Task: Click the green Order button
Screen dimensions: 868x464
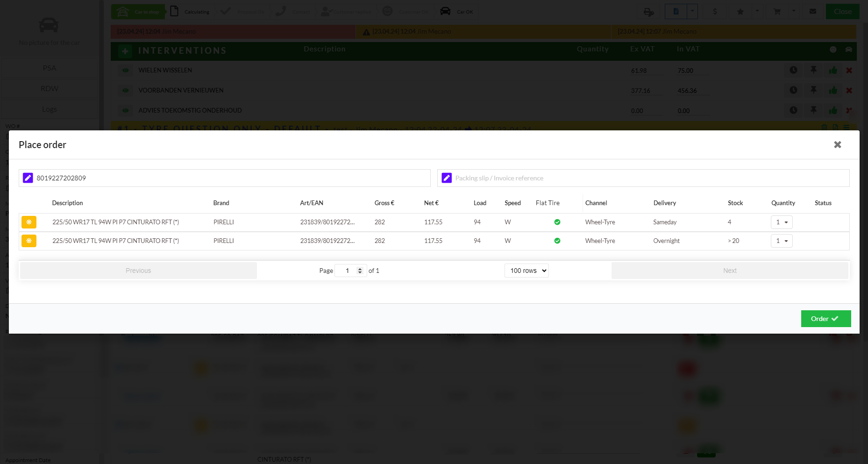Action: [825, 319]
